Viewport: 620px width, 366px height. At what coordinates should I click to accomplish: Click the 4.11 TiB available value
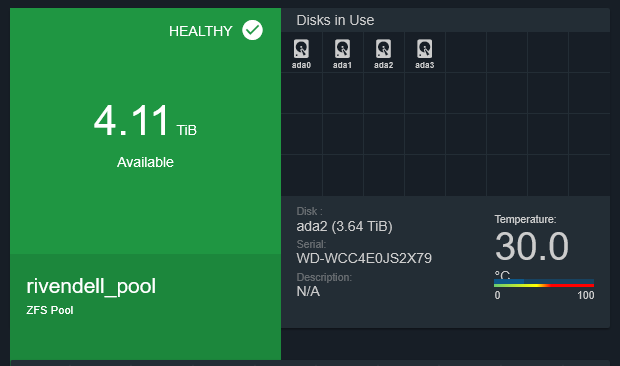click(145, 121)
